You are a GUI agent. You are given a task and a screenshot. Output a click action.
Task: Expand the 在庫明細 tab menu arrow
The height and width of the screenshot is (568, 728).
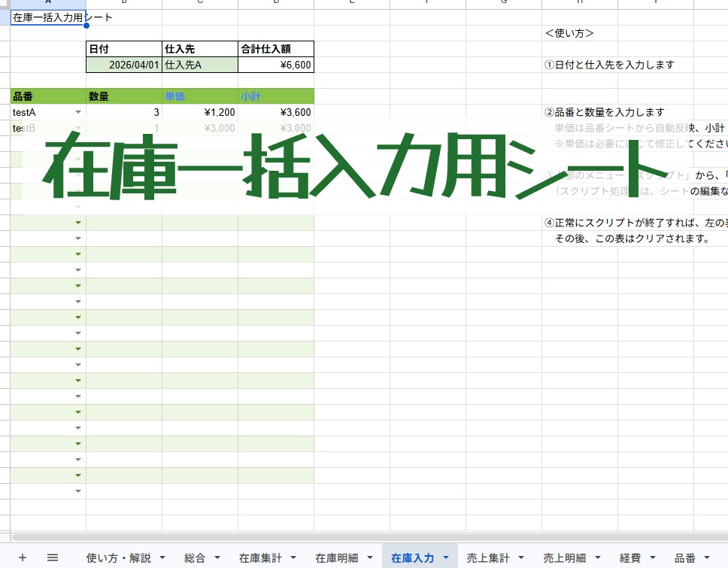pos(370,557)
